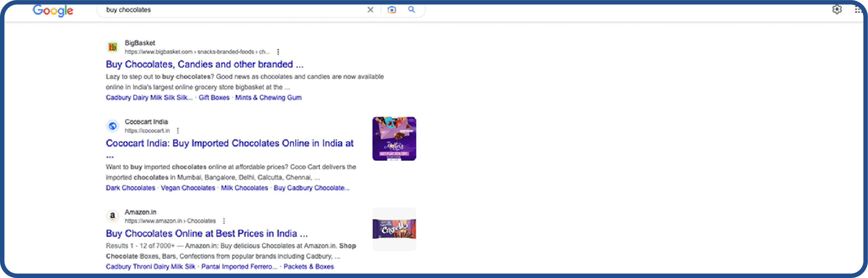Image resolution: width=868 pixels, height=278 pixels.
Task: Clear the search box with X
Action: (370, 10)
